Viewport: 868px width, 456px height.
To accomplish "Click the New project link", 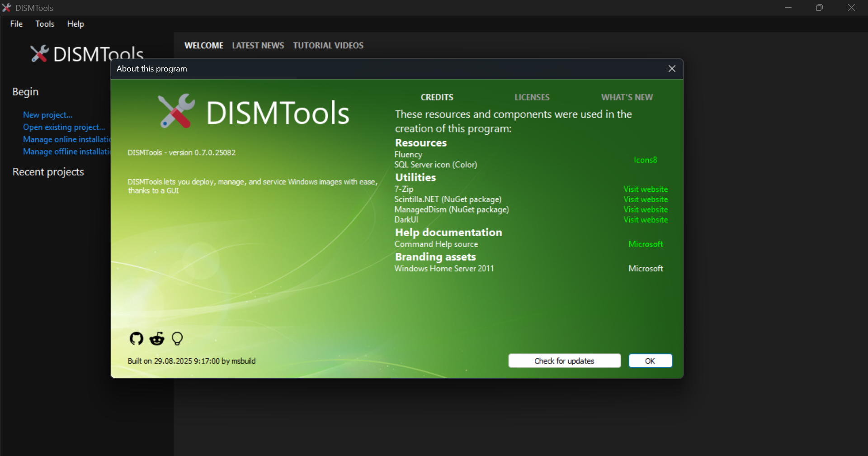I will tap(48, 115).
